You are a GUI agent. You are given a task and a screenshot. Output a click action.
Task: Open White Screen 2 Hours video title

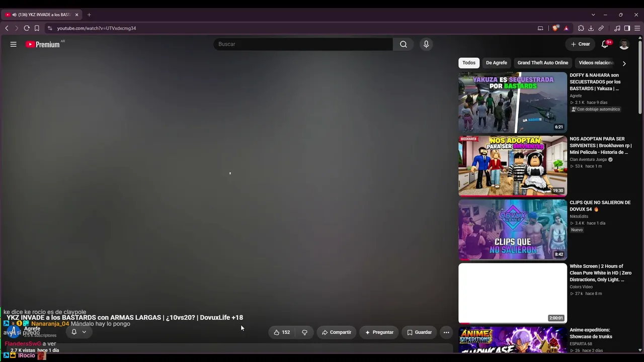click(x=600, y=273)
